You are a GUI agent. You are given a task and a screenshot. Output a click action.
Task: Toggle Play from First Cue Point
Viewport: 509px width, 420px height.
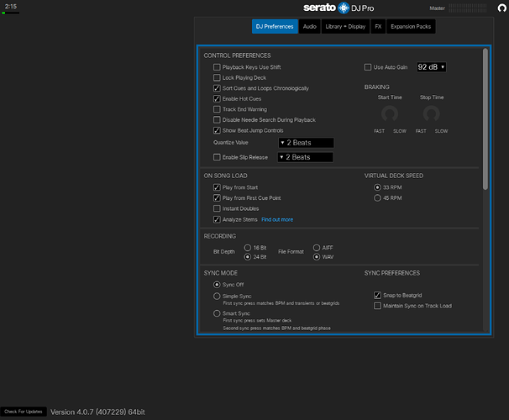pyautogui.click(x=217, y=198)
